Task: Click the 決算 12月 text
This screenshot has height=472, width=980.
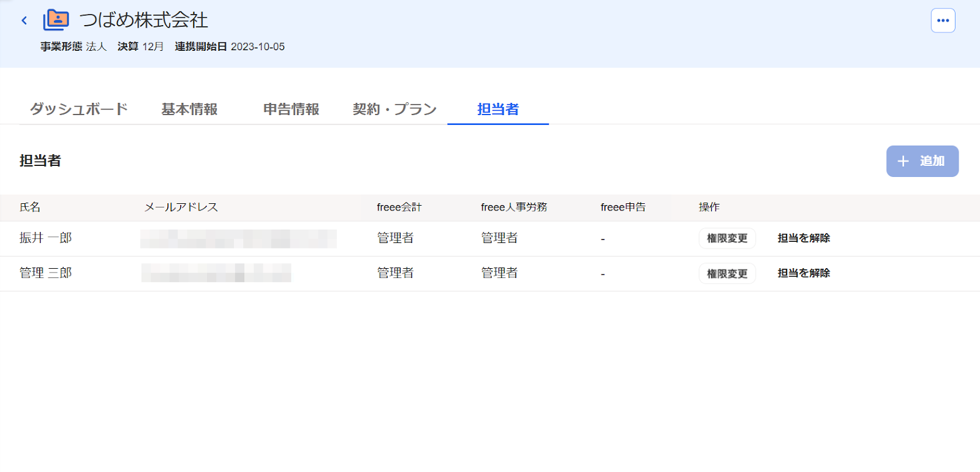Action: coord(141,47)
